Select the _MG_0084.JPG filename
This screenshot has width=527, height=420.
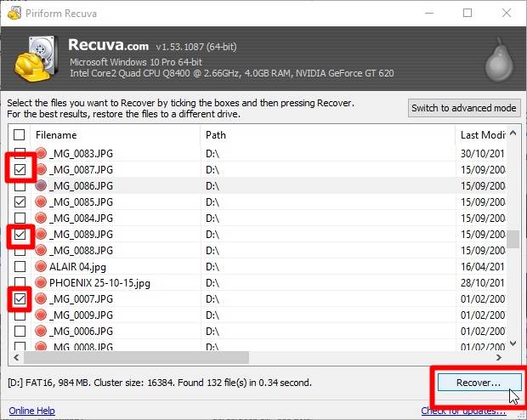(x=81, y=219)
